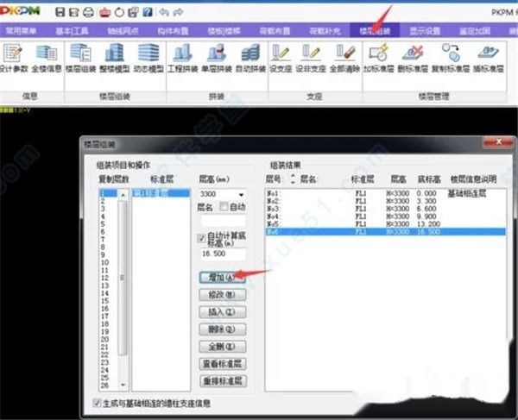
Task: Click the 工程拼装 project assembly icon
Action: tap(183, 58)
